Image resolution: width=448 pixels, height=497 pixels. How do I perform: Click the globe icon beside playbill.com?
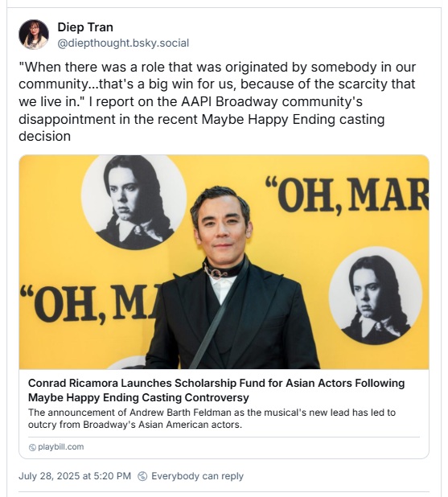32,447
